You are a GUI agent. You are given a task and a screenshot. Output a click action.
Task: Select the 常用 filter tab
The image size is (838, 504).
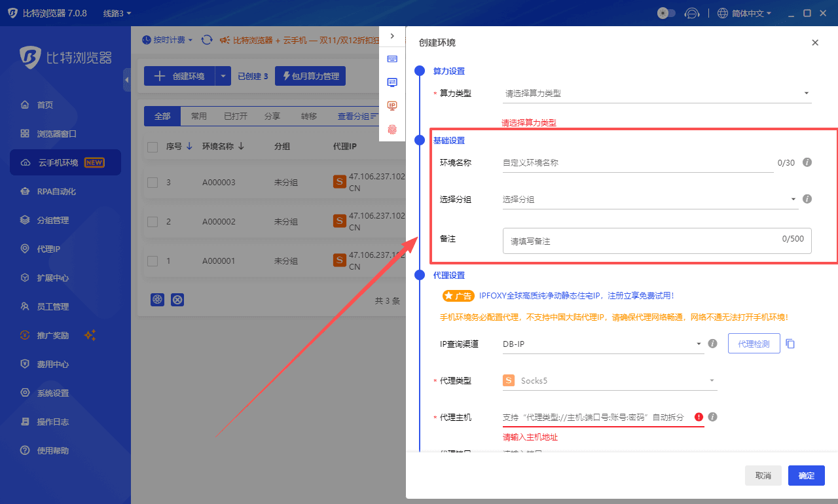tap(198, 116)
